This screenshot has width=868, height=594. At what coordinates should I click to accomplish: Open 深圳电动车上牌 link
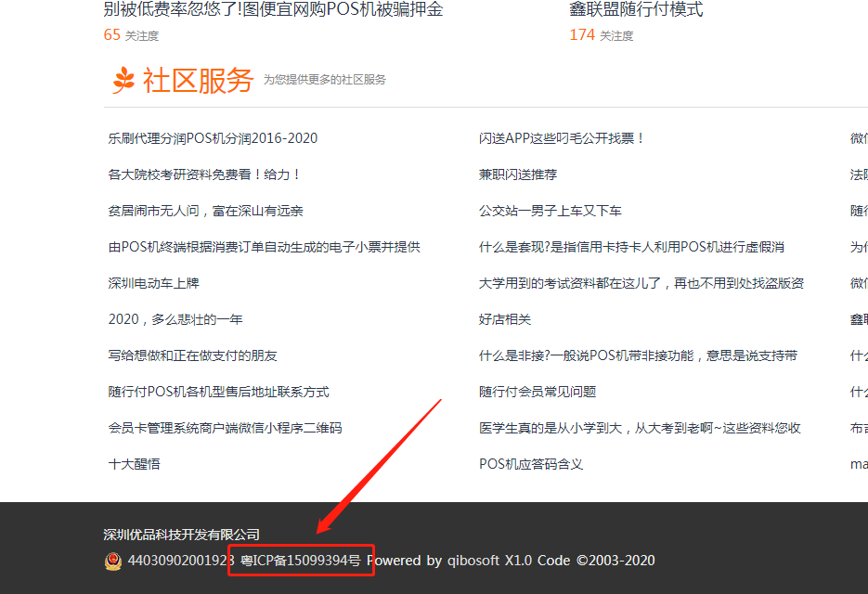pyautogui.click(x=153, y=283)
